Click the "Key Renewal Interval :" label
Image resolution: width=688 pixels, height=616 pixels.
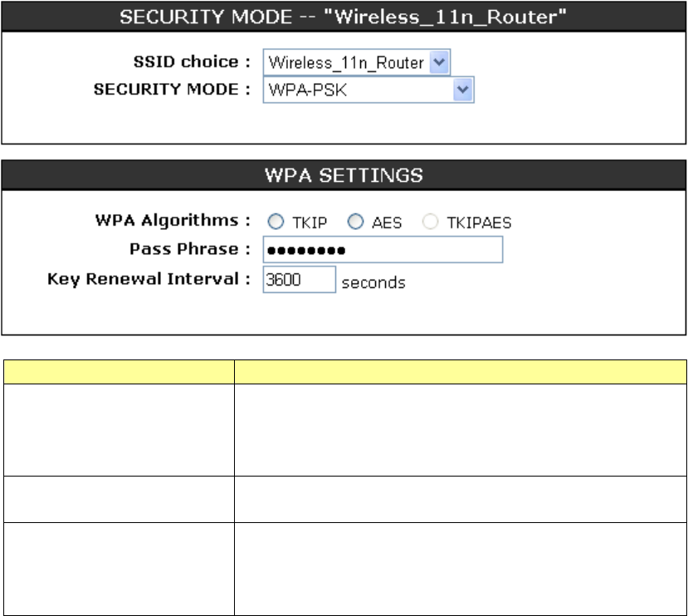point(149,279)
